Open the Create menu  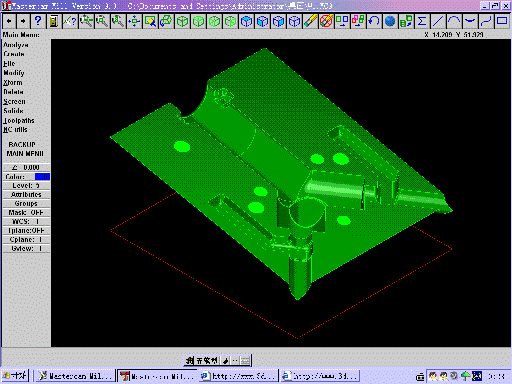pyautogui.click(x=14, y=54)
